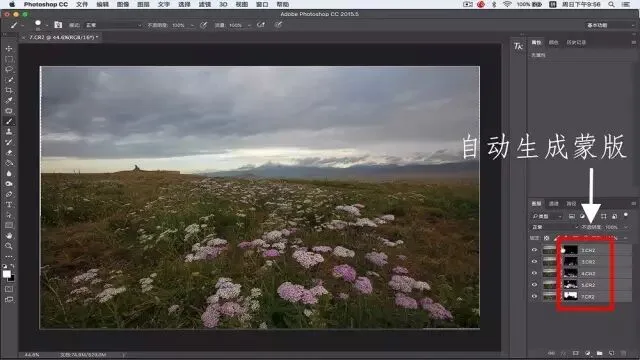The image size is (640, 360).
Task: Click the lock transparent pixels icon
Action: (x=547, y=238)
